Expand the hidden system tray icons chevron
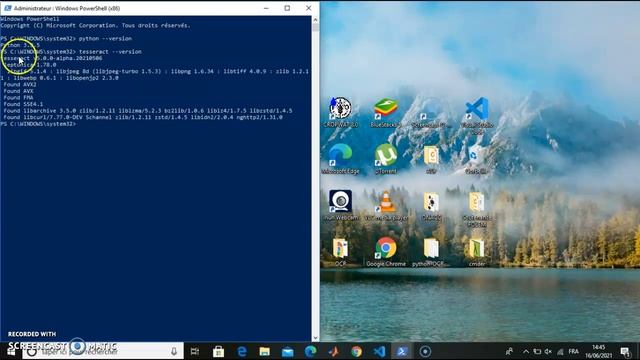The width and height of the screenshot is (640, 360). [x=526, y=351]
